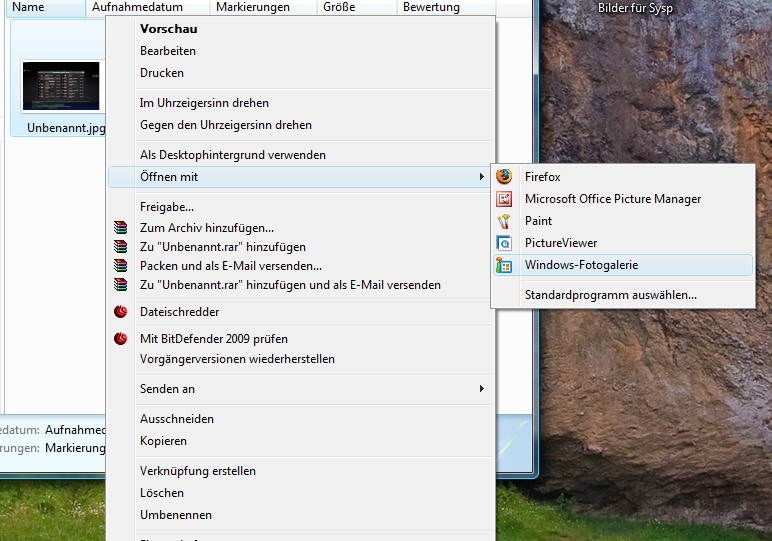772x541 pixels.
Task: Sort by the Aufnahmedatum column header
Action: pyautogui.click(x=148, y=8)
